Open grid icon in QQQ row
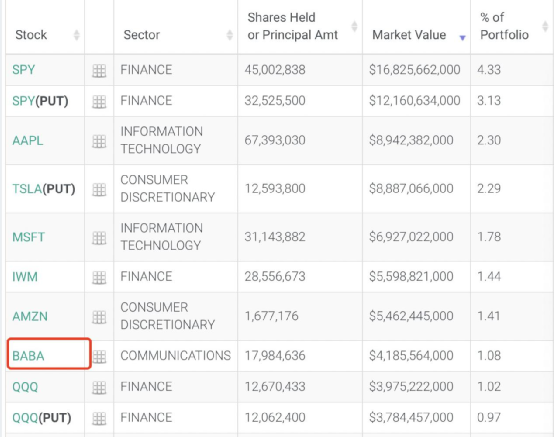Screen dimensions: 554x437 click(x=99, y=388)
